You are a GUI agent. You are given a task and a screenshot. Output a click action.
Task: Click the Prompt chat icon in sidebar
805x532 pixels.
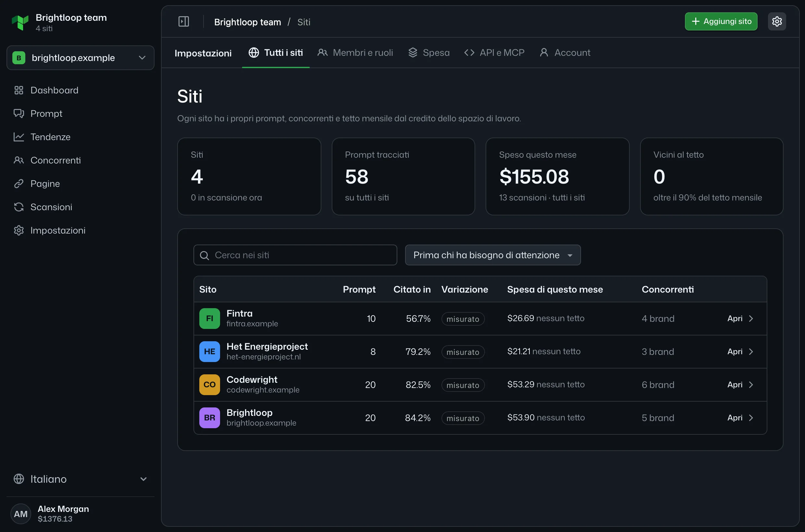(x=19, y=113)
